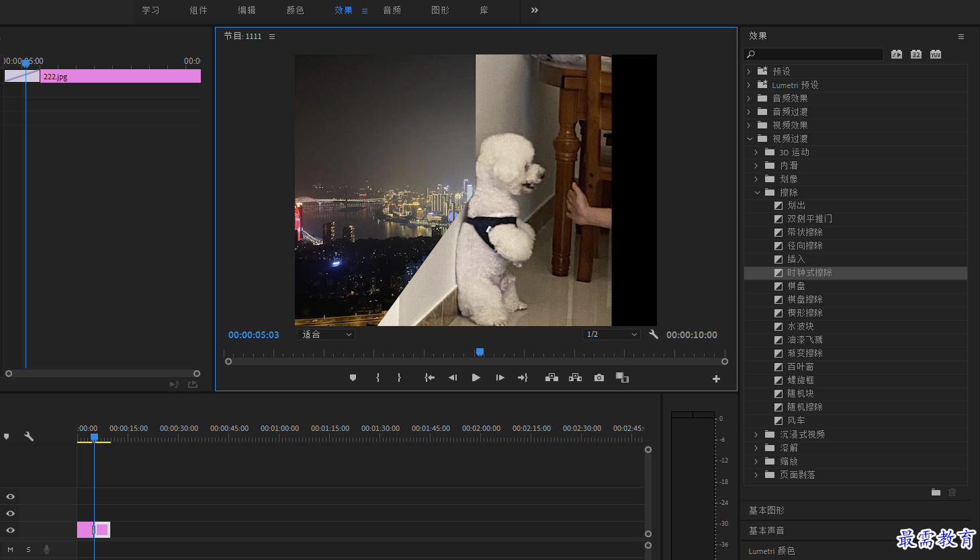This screenshot has height=560, width=980.
Task: Play the program monitor sequence
Action: click(x=476, y=378)
